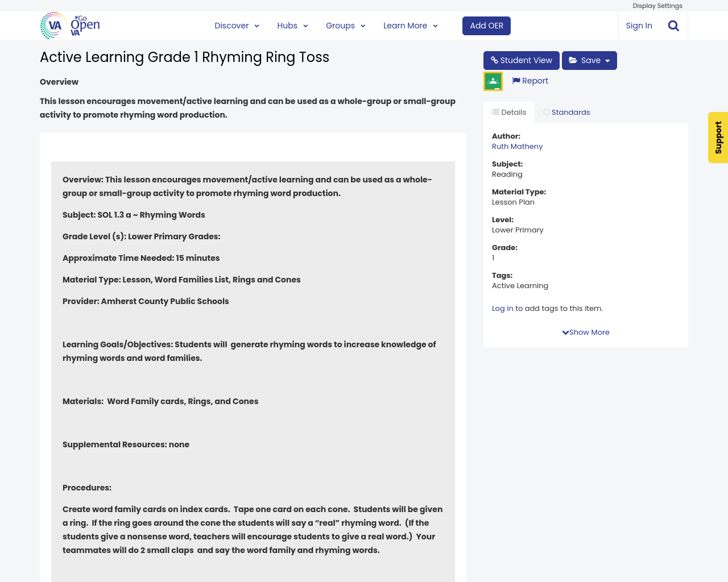The height and width of the screenshot is (582, 728).
Task: Open the Support side tab
Action: click(x=718, y=138)
